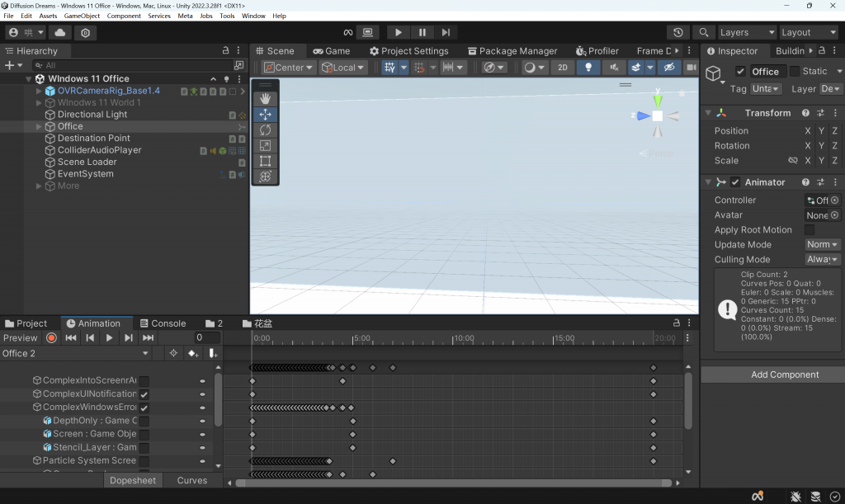Open Animator component presets icon
Screen dimensions: 845x504
pos(820,182)
